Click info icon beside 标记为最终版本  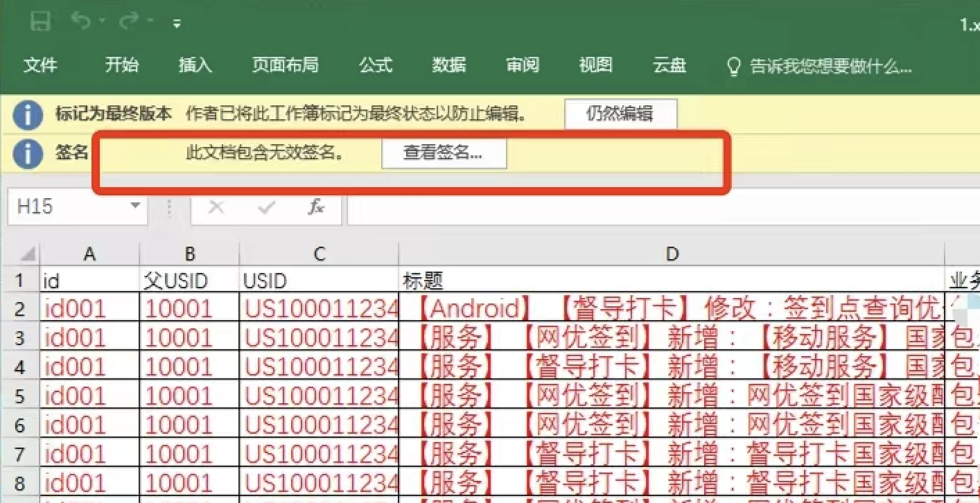[x=28, y=115]
